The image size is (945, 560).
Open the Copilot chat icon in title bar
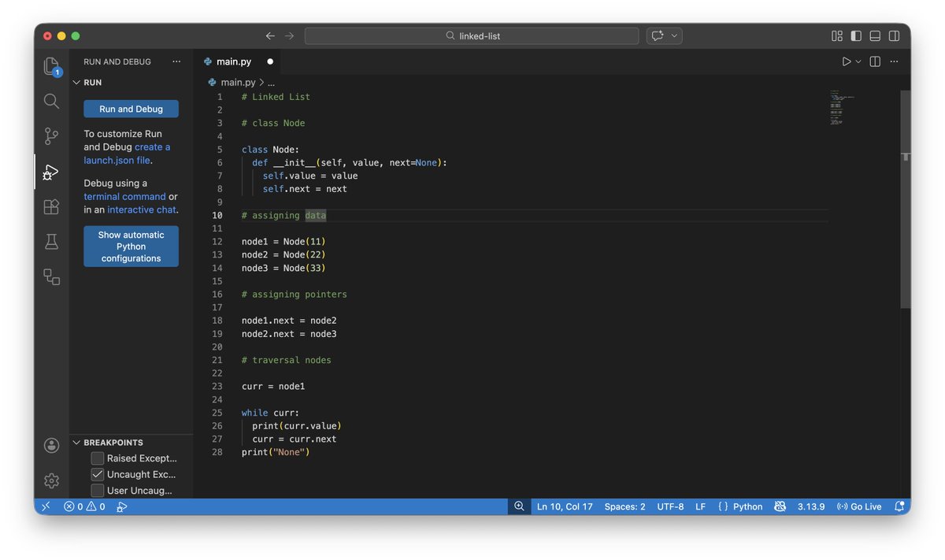click(658, 36)
